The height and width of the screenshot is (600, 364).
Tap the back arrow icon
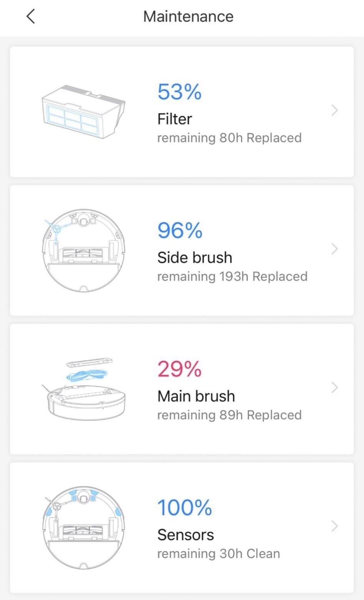[x=31, y=17]
